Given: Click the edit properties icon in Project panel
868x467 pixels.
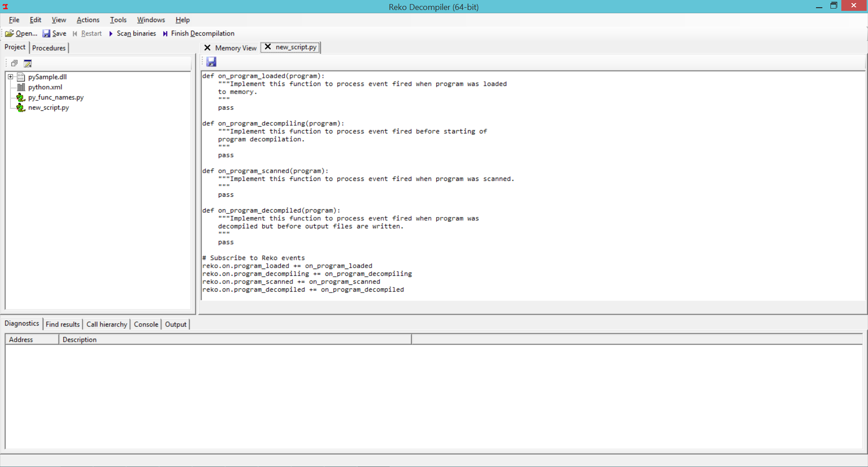Looking at the screenshot, I should [28, 63].
